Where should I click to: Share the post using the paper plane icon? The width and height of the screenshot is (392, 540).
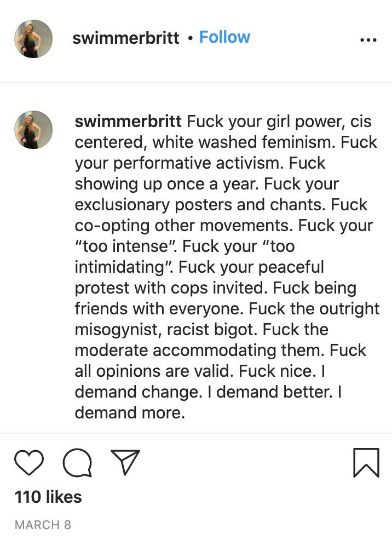[x=125, y=463]
